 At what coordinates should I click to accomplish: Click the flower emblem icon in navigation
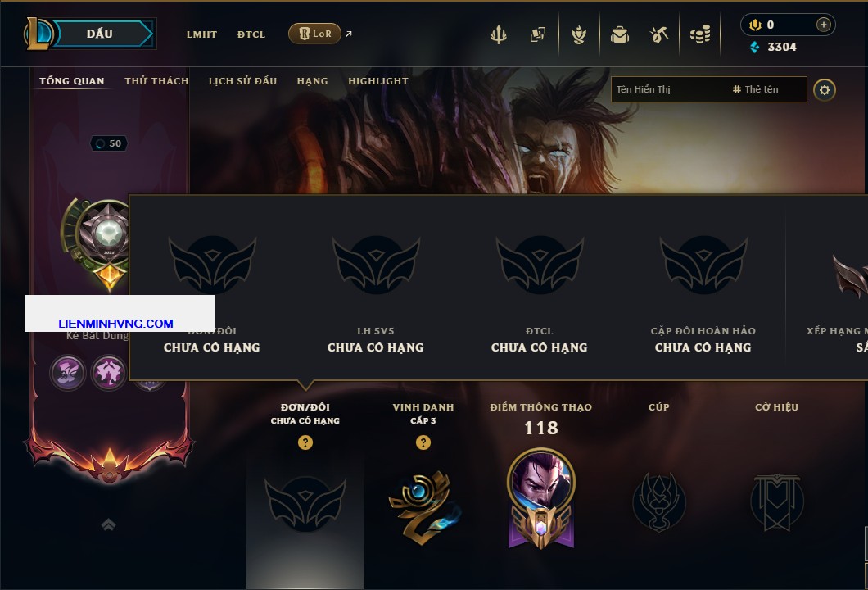(578, 34)
